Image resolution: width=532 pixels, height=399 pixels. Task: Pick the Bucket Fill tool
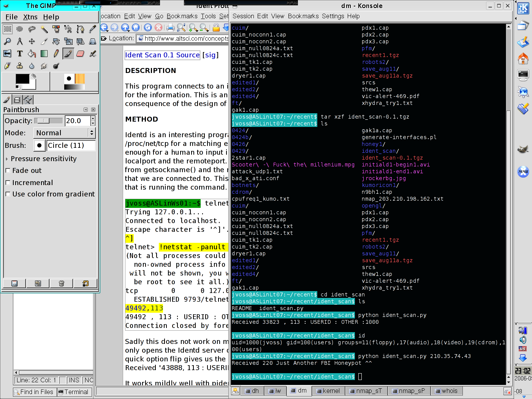32,54
